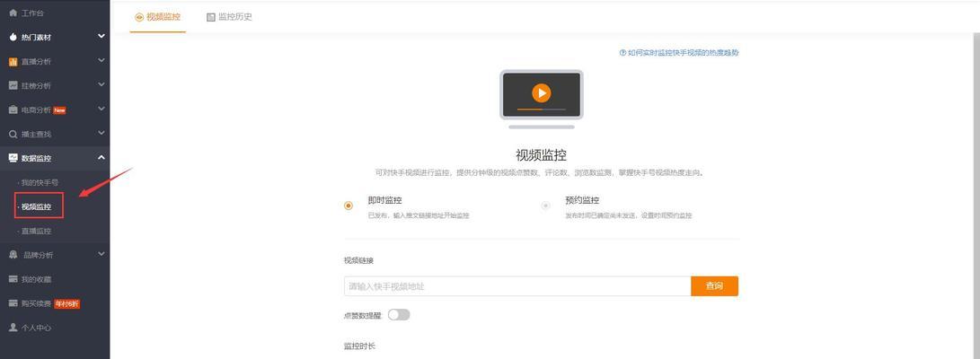
Task: Switch to the 监控历史 tab
Action: 229,17
